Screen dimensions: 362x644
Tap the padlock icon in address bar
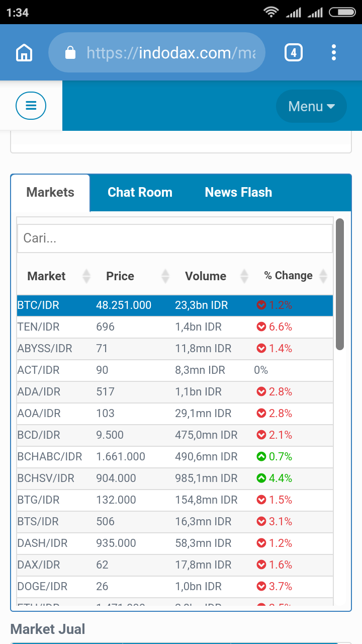70,52
